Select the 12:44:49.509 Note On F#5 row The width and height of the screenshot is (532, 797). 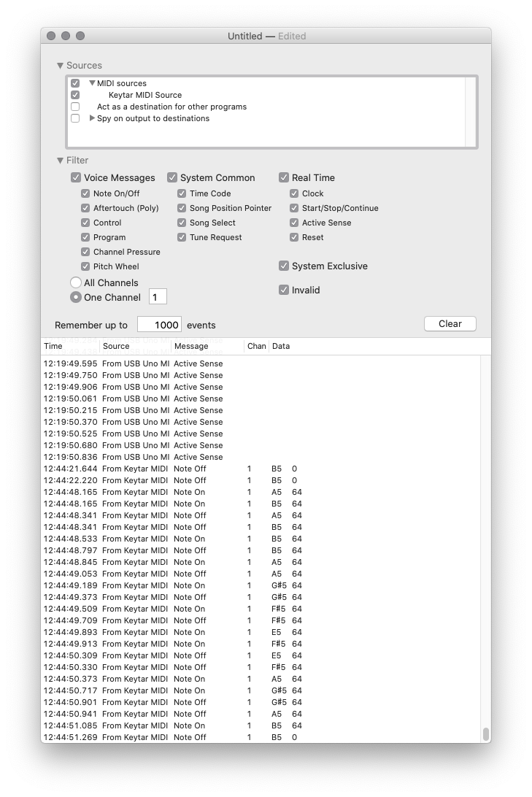pyautogui.click(x=261, y=609)
